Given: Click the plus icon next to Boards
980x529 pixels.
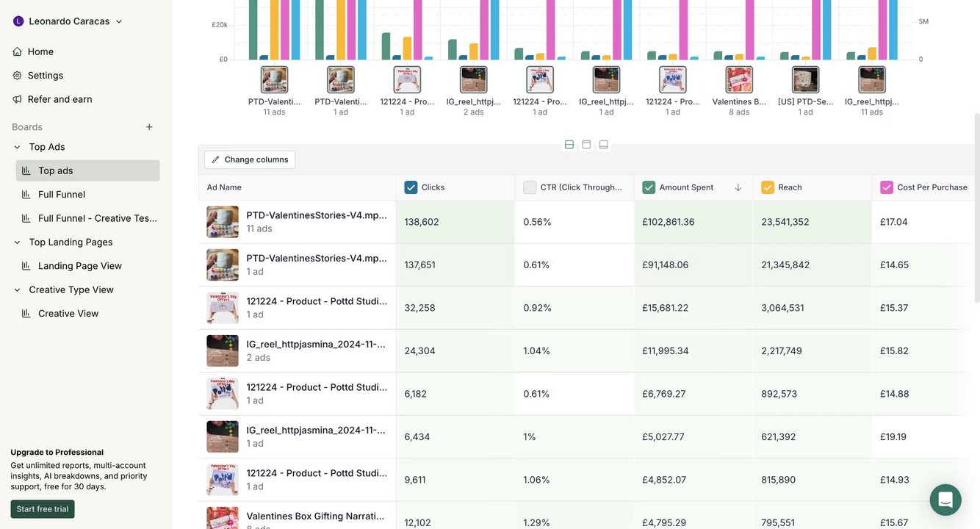Looking at the screenshot, I should pos(149,127).
